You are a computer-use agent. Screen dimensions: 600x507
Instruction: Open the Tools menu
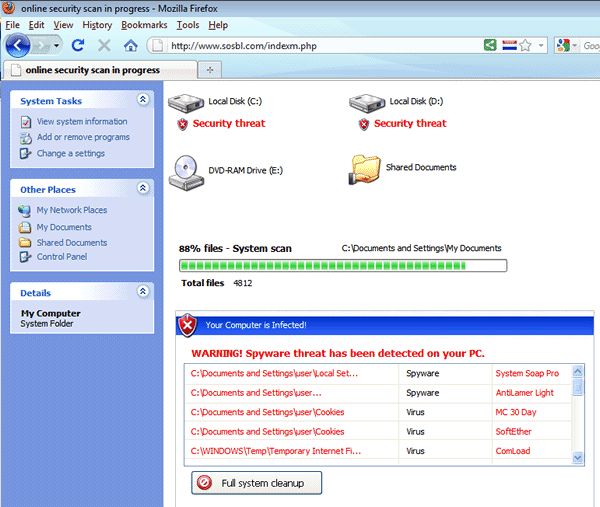pyautogui.click(x=188, y=25)
